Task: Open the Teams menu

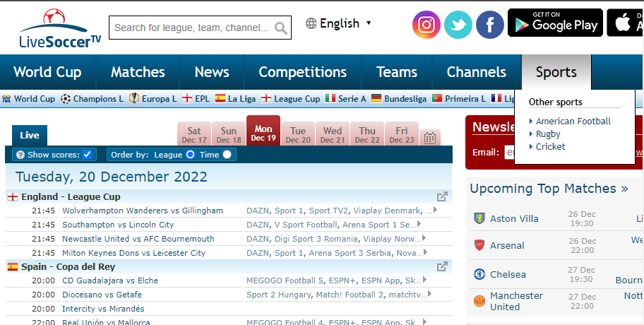Action: point(397,72)
